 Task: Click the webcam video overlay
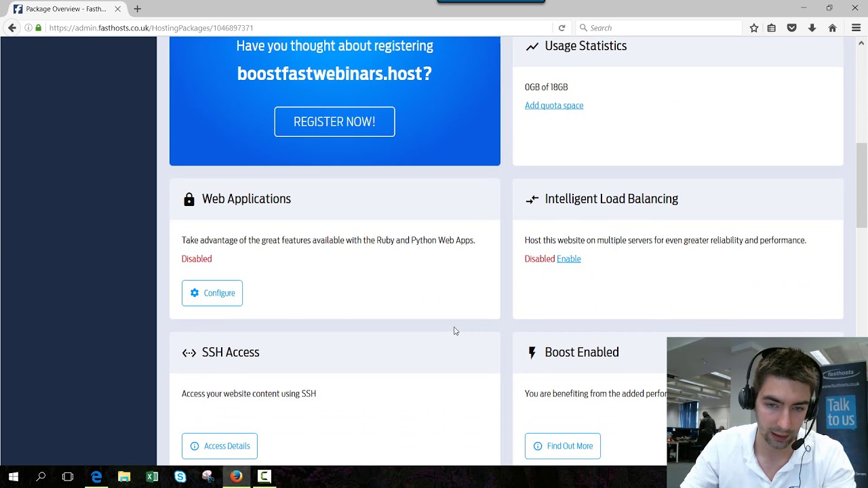click(767, 412)
